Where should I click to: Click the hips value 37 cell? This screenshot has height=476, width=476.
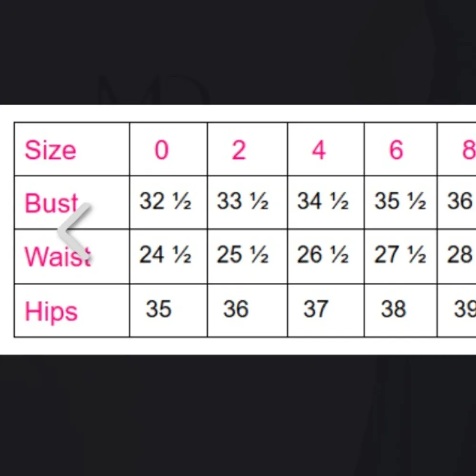click(316, 309)
